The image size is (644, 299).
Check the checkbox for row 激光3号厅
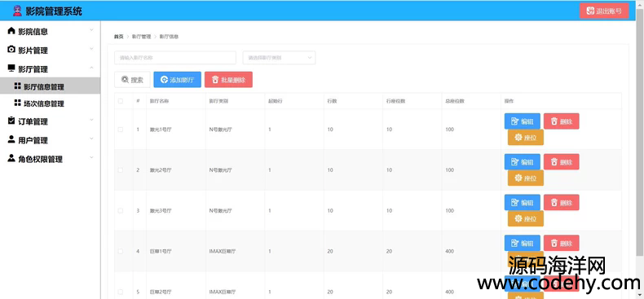point(121,211)
